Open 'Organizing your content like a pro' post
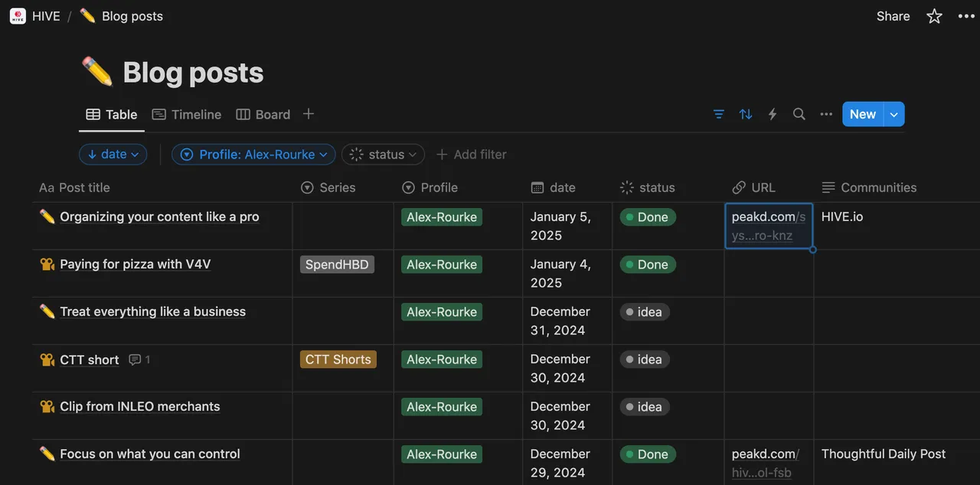 click(159, 217)
